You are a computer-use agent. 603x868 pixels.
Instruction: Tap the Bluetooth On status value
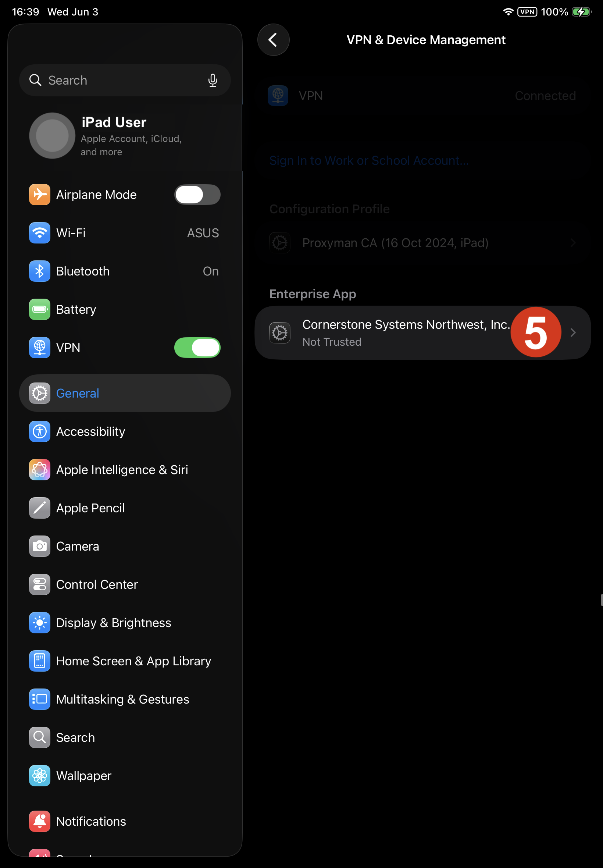tap(211, 271)
